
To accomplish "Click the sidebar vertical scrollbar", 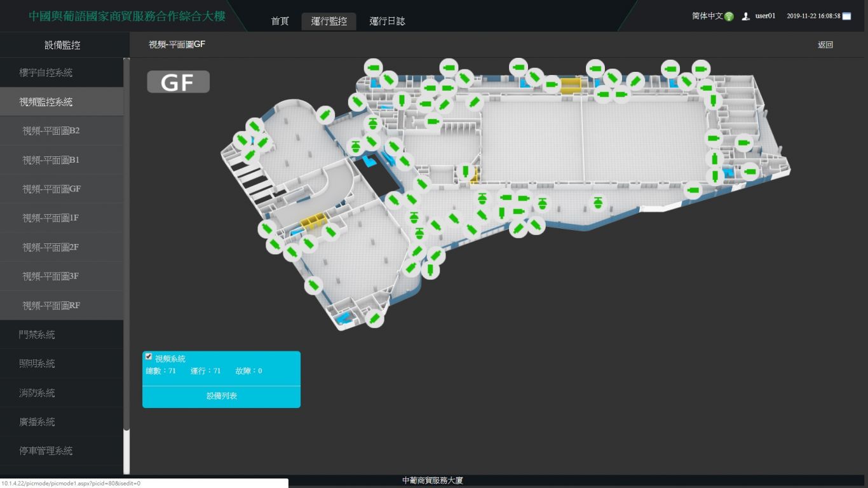I will [126, 245].
